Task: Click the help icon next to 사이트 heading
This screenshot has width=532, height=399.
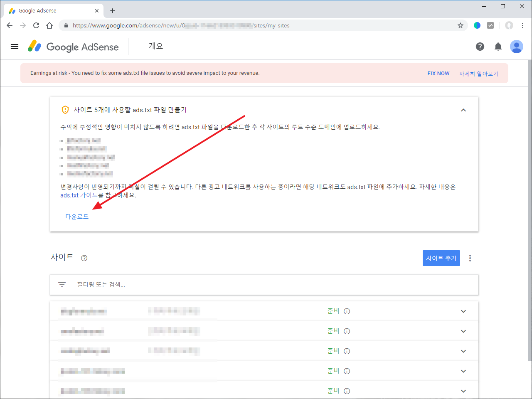Action: [84, 258]
